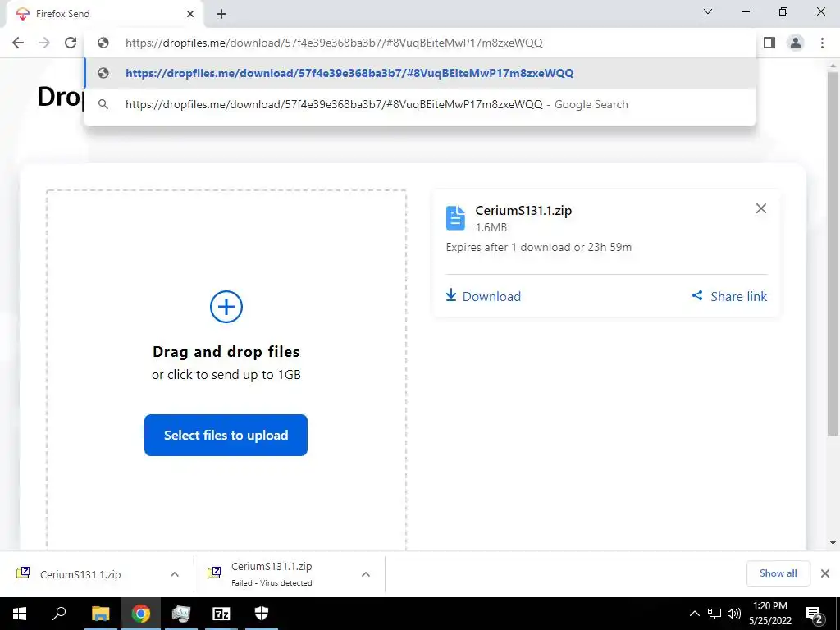The height and width of the screenshot is (630, 840).
Task: Click Share link on the file card
Action: pos(729,296)
